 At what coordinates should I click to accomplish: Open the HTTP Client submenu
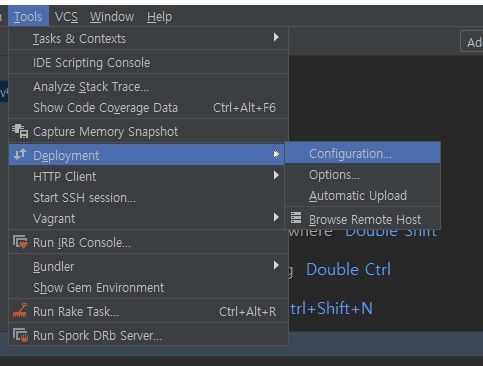148,177
